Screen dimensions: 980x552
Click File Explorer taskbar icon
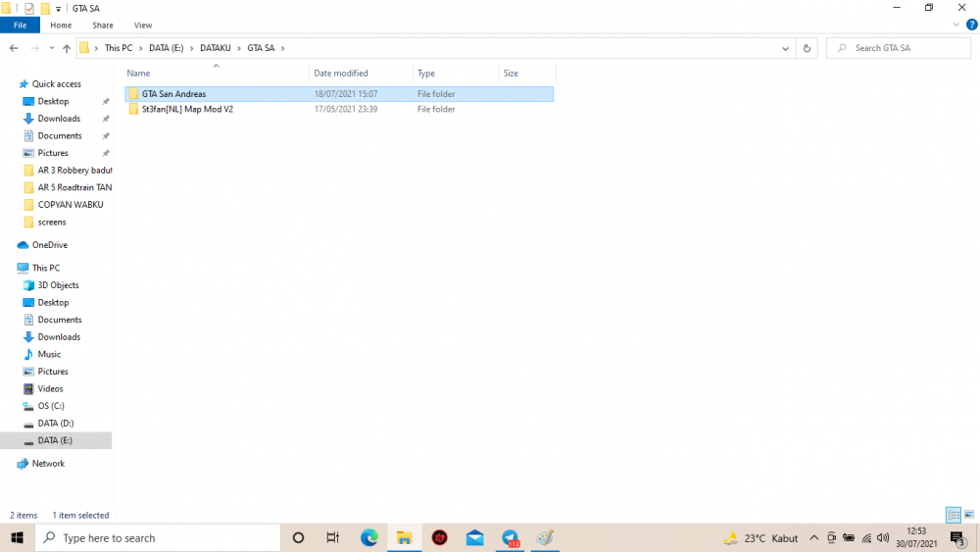click(405, 537)
